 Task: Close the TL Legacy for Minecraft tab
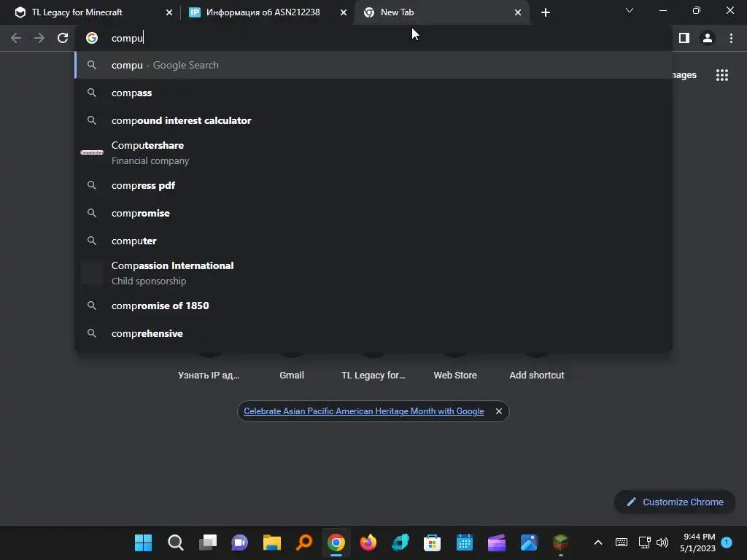169,12
